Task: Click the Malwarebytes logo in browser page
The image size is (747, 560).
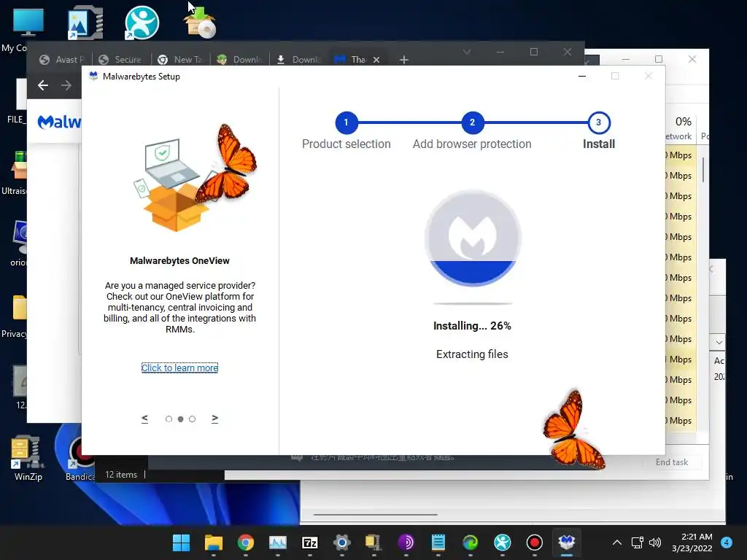Action: pyautogui.click(x=60, y=122)
